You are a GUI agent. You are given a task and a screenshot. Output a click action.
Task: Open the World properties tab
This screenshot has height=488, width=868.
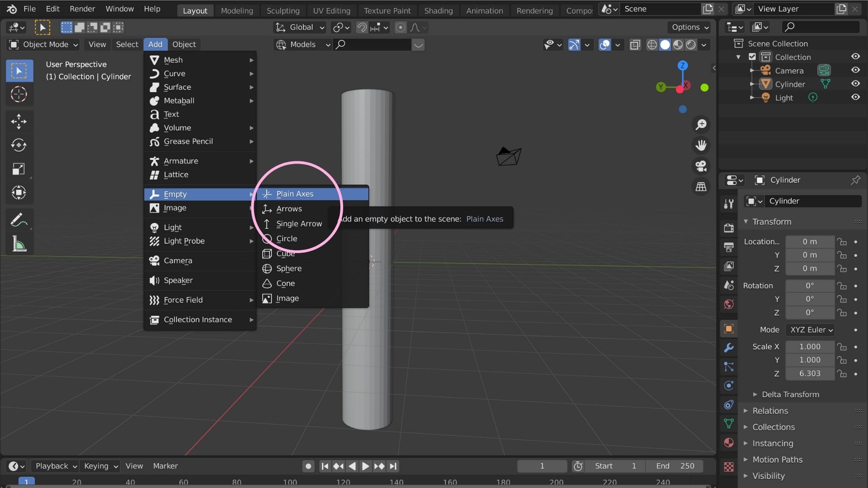click(x=728, y=304)
